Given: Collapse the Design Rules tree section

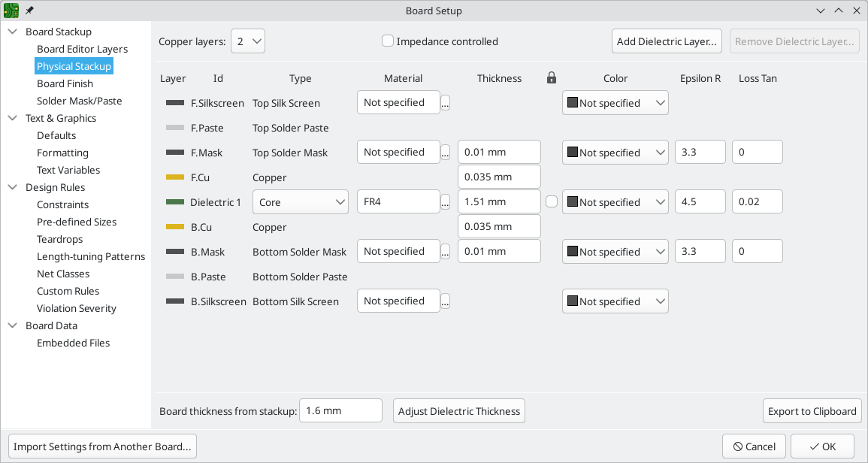Looking at the screenshot, I should pyautogui.click(x=13, y=187).
